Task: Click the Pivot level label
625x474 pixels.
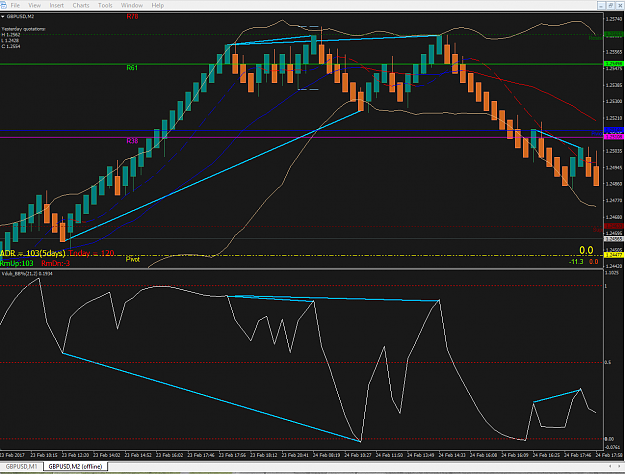Action: [x=133, y=260]
